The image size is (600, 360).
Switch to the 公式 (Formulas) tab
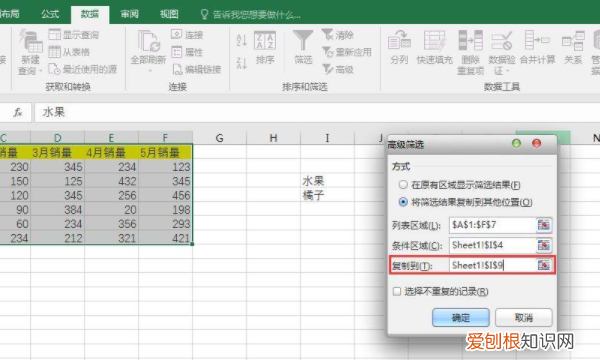50,14
